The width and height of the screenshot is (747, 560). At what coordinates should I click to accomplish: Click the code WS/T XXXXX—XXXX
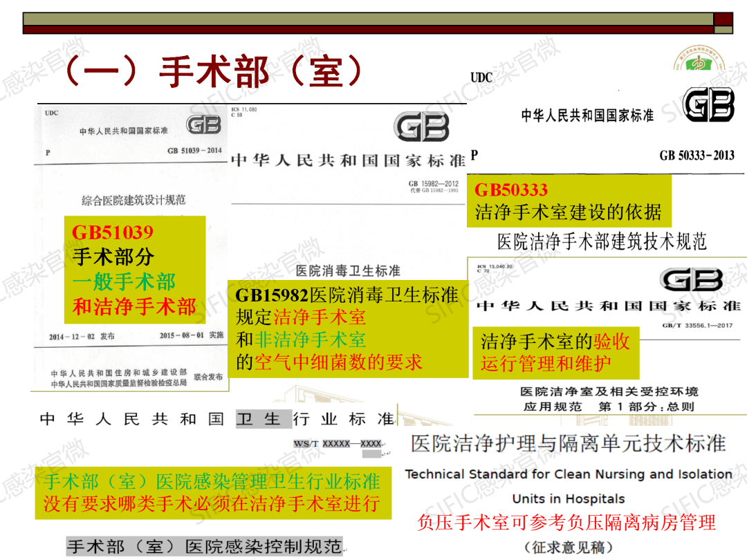338,444
